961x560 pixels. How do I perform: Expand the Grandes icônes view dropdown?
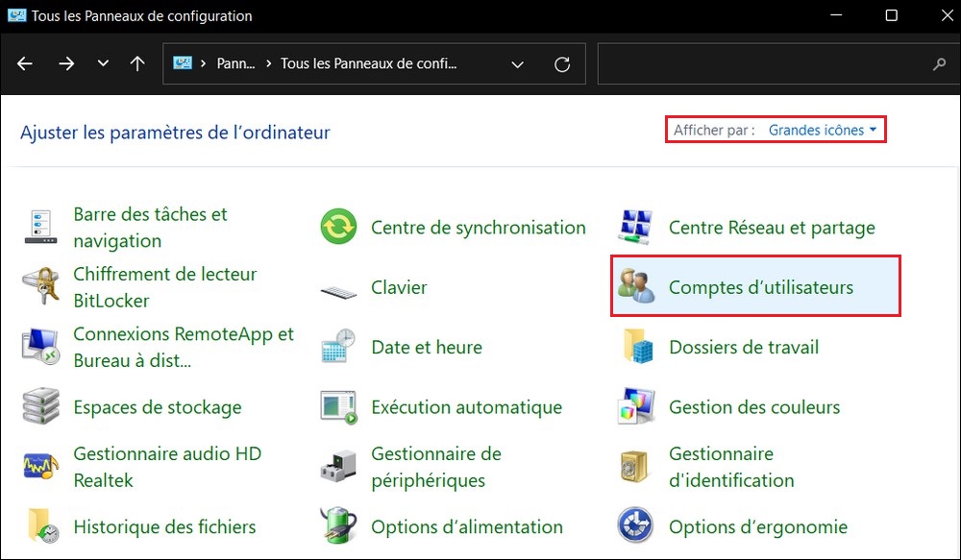(x=823, y=130)
